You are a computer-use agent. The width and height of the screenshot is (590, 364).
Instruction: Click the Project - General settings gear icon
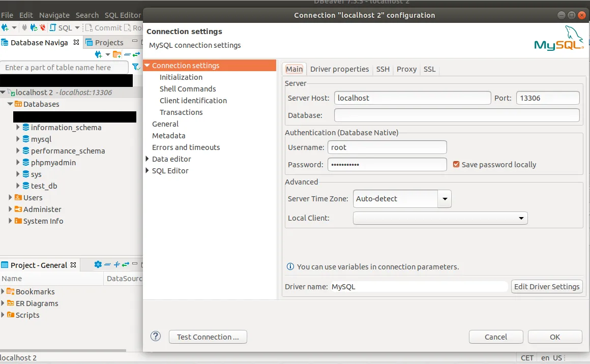pyautogui.click(x=98, y=264)
